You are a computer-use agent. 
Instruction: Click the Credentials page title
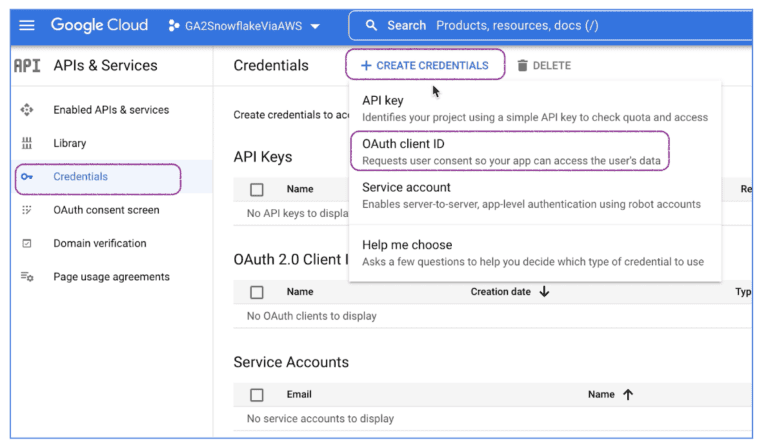pyautogui.click(x=271, y=65)
